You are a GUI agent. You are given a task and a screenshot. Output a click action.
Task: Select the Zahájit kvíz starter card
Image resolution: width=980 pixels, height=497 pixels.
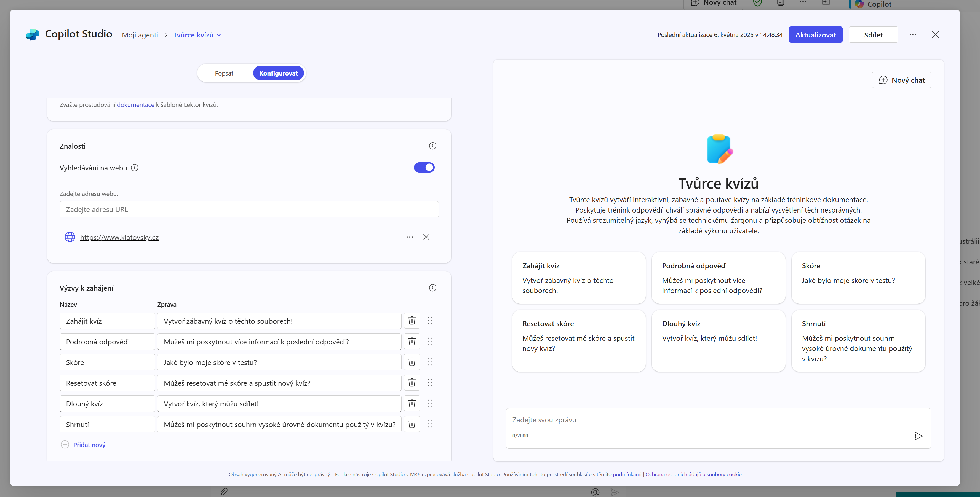coord(579,278)
